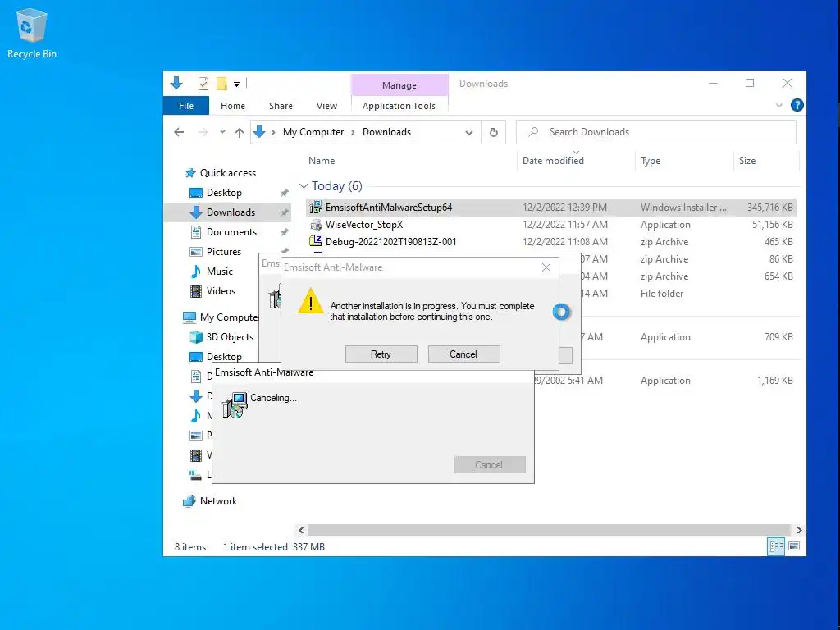Image resolution: width=840 pixels, height=630 pixels.
Task: Click New Folder icon in quick access toolbar
Action: point(221,84)
